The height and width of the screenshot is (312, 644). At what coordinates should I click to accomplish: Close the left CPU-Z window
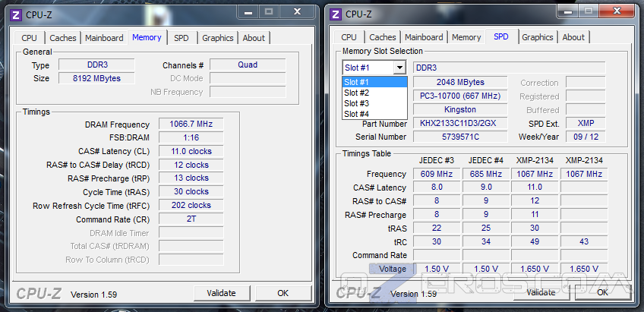click(x=298, y=12)
